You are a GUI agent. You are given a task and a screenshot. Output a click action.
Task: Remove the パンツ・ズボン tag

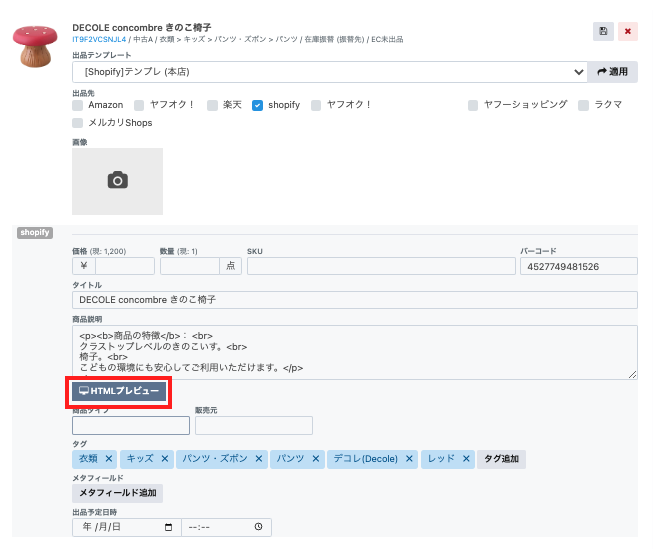pos(259,459)
